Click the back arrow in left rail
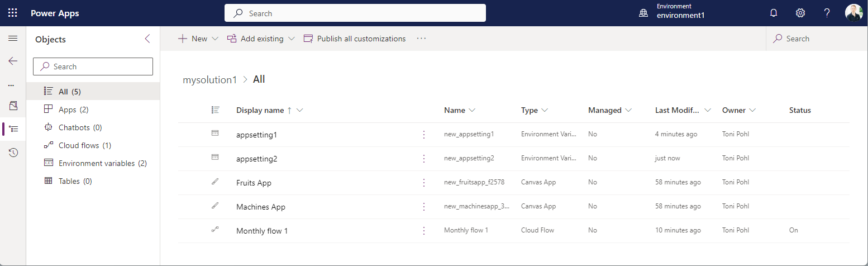The image size is (868, 266). pos(13,61)
